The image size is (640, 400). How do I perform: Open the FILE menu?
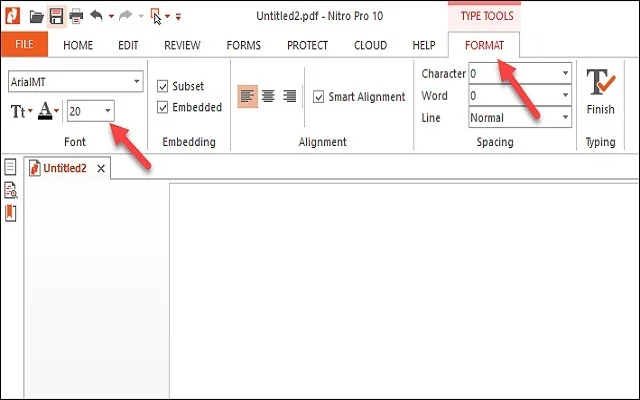click(24, 44)
